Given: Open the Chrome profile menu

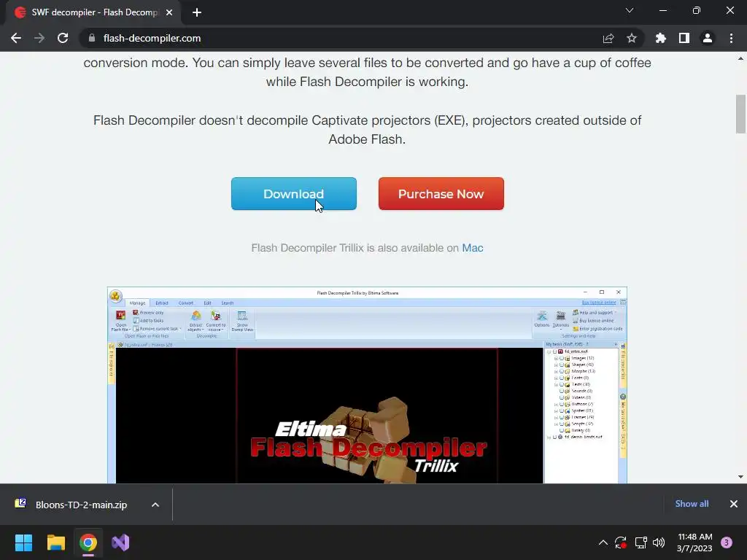Looking at the screenshot, I should (708, 38).
